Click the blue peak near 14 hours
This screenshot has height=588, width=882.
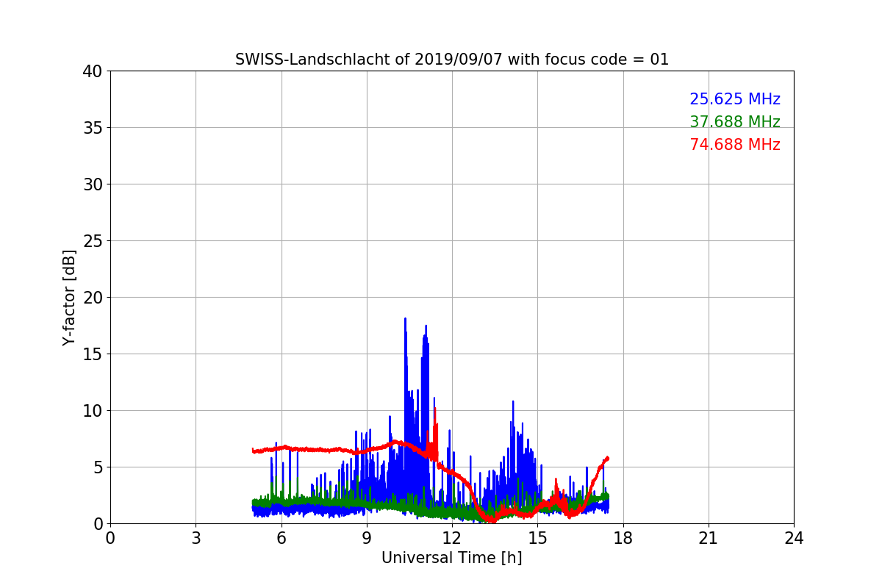513,403
